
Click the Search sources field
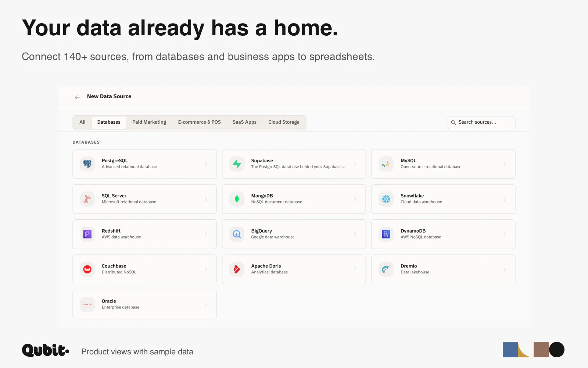481,123
